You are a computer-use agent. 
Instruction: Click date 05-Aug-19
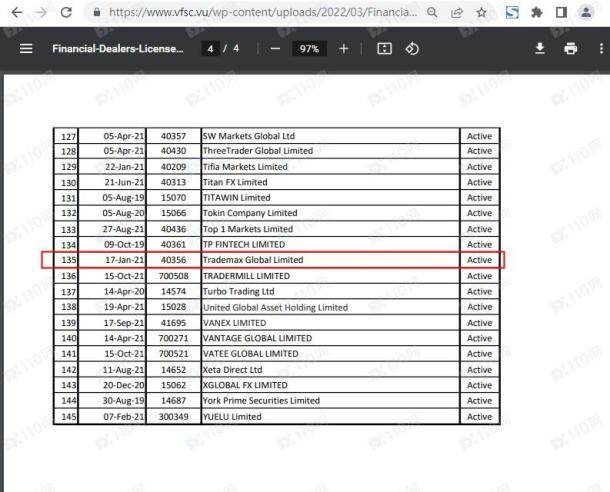pyautogui.click(x=123, y=198)
